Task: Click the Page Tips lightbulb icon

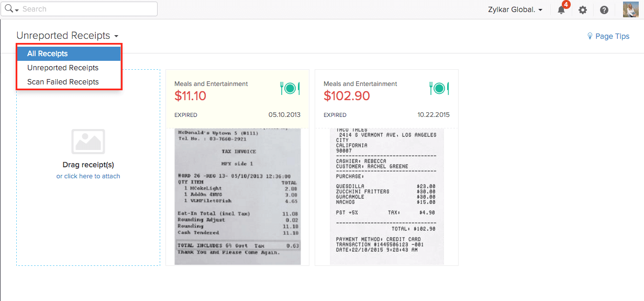Action: [590, 36]
